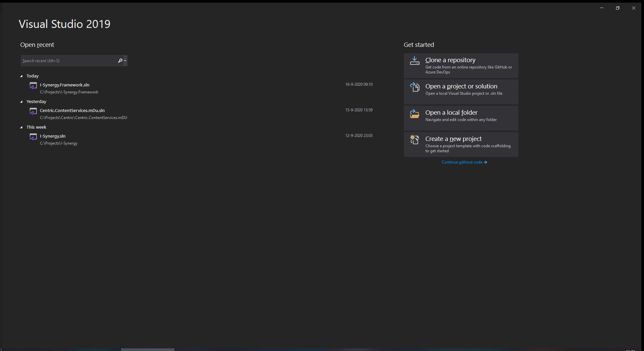Click the Clone a repository download icon
Viewport: 644px width, 351px height.
tap(414, 60)
